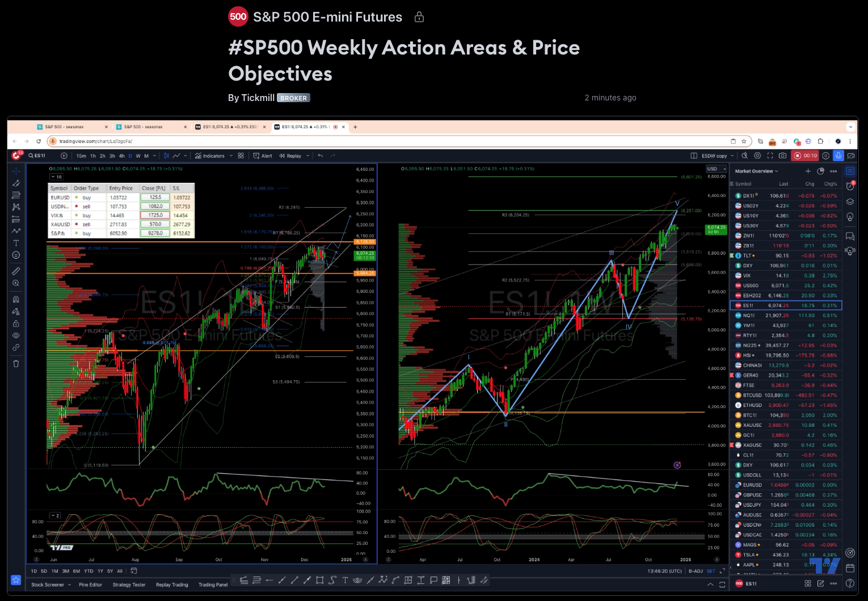Open a new browser tab
This screenshot has width=868, height=601.
point(355,127)
